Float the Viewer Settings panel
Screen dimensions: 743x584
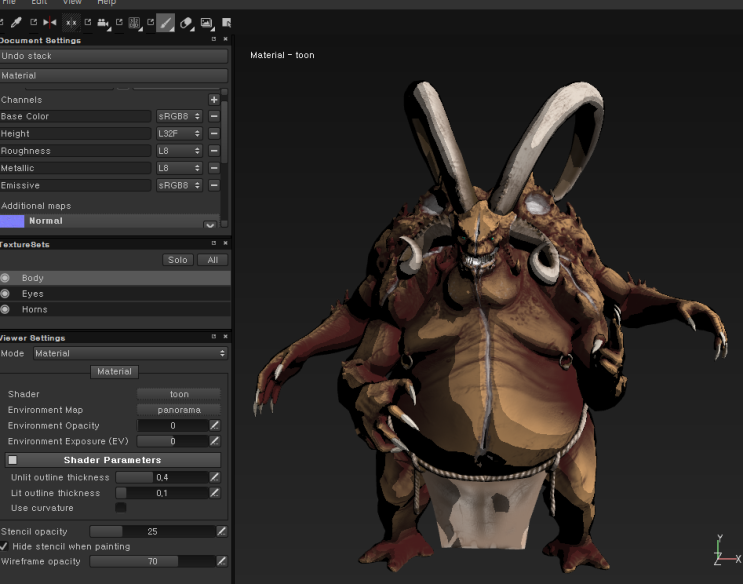(214, 337)
